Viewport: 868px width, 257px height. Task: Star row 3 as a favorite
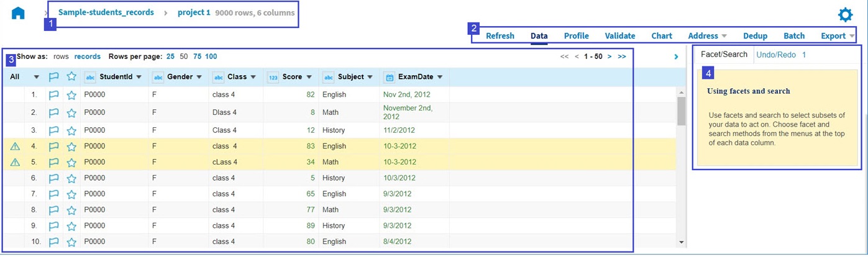click(x=71, y=131)
